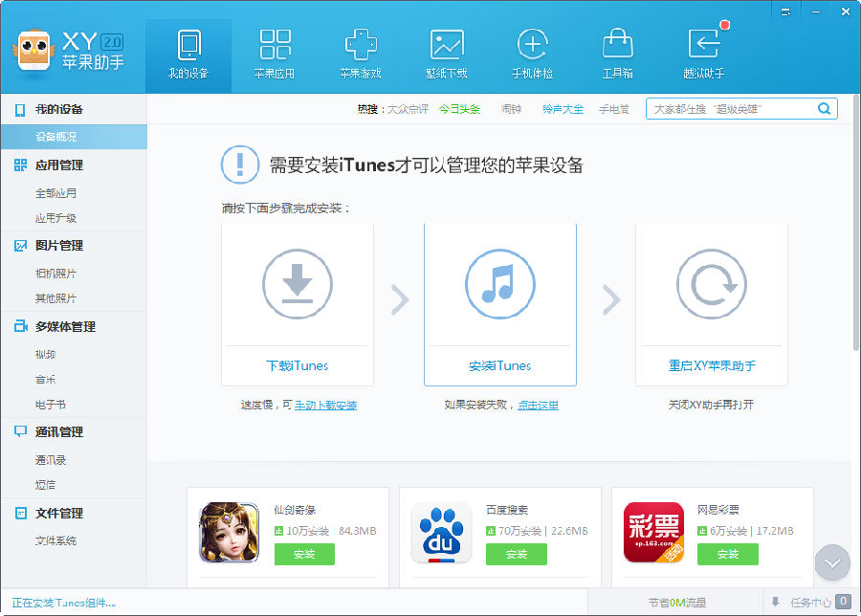This screenshot has height=616, width=861.
Task: Open 任务中心 in the status bar
Action: coord(811,603)
